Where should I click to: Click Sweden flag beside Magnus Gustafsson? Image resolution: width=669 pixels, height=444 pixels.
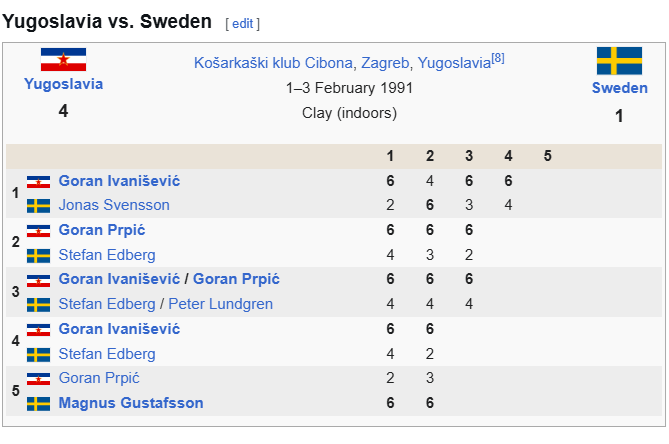pyautogui.click(x=38, y=403)
